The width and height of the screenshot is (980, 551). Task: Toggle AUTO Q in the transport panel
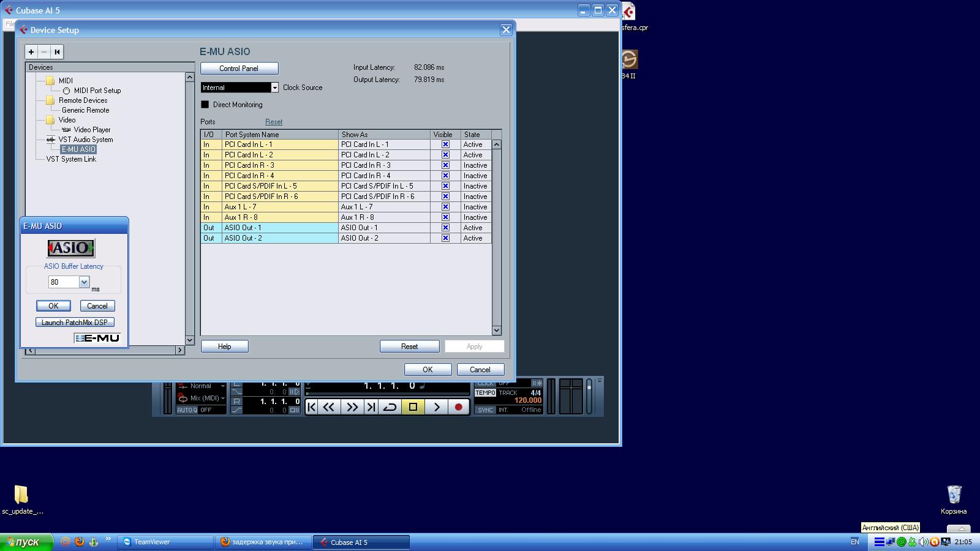point(187,410)
